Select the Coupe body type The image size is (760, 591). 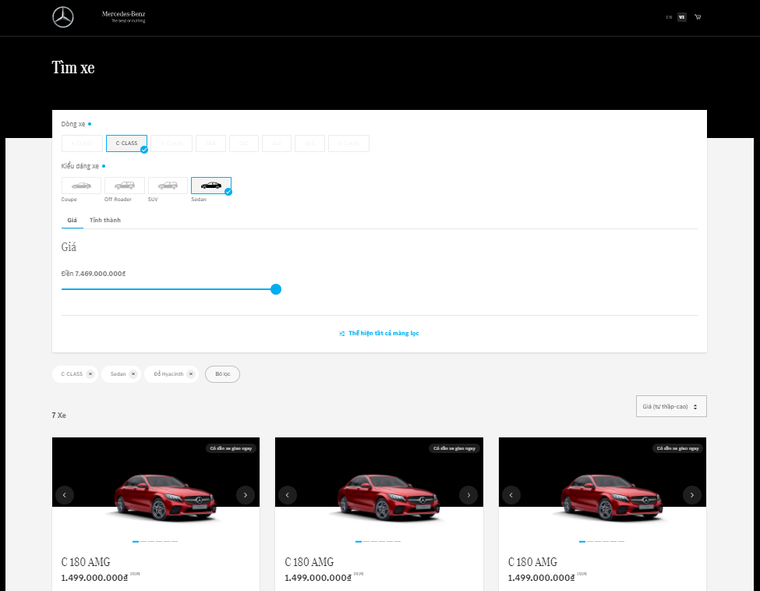[81, 185]
